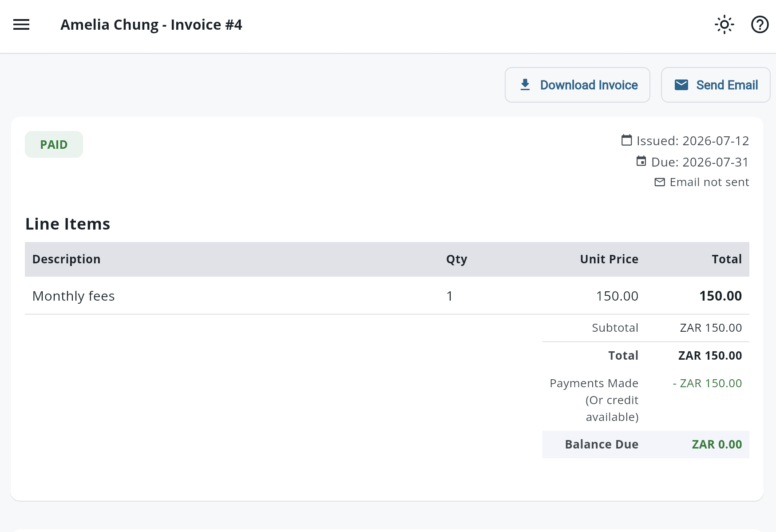Screen dimensions: 776x532
Task: Toggle the light/dark theme sun icon
Action: [724, 25]
